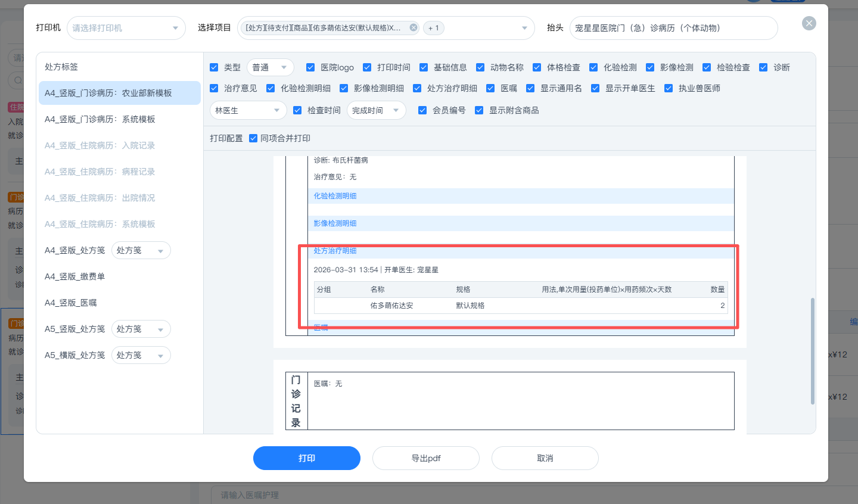
Task: Disable the 同项合并打印 option
Action: coord(253,138)
